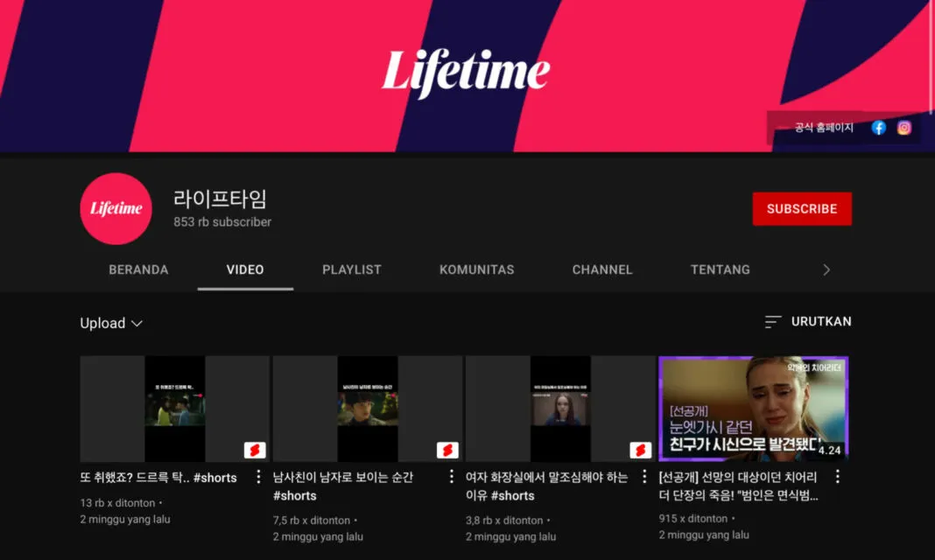Click the 853 rb subscriber count
Viewport: 935px width, 560px height.
[222, 221]
